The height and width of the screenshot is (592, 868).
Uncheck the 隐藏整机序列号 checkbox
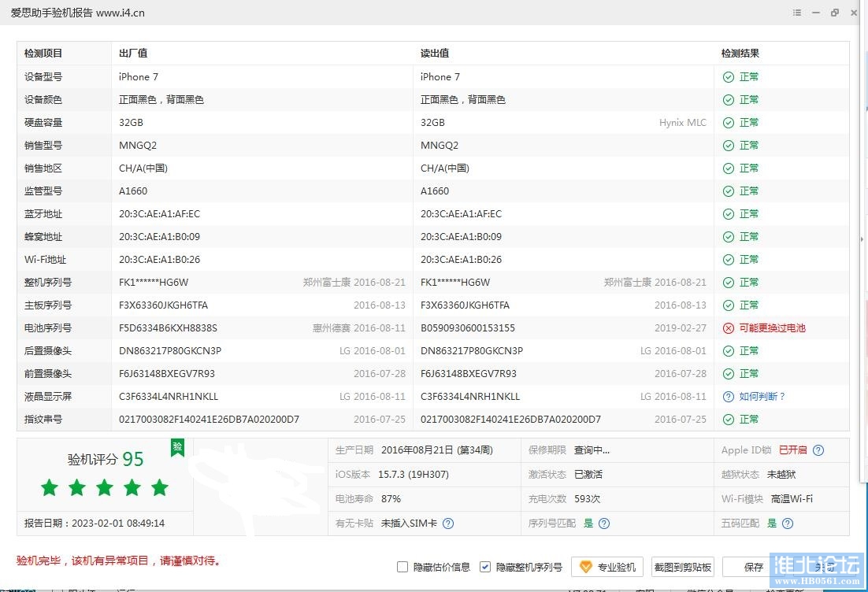[x=485, y=567]
